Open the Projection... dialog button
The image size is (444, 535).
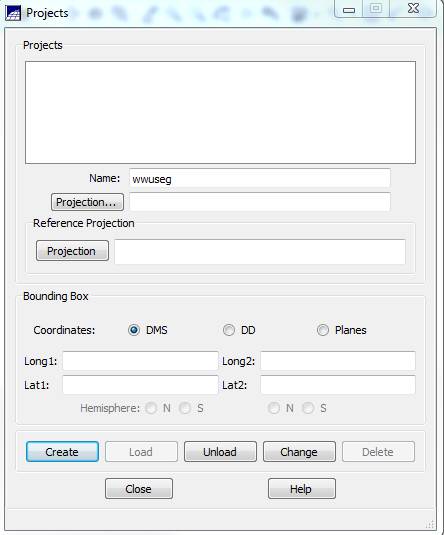(x=87, y=202)
